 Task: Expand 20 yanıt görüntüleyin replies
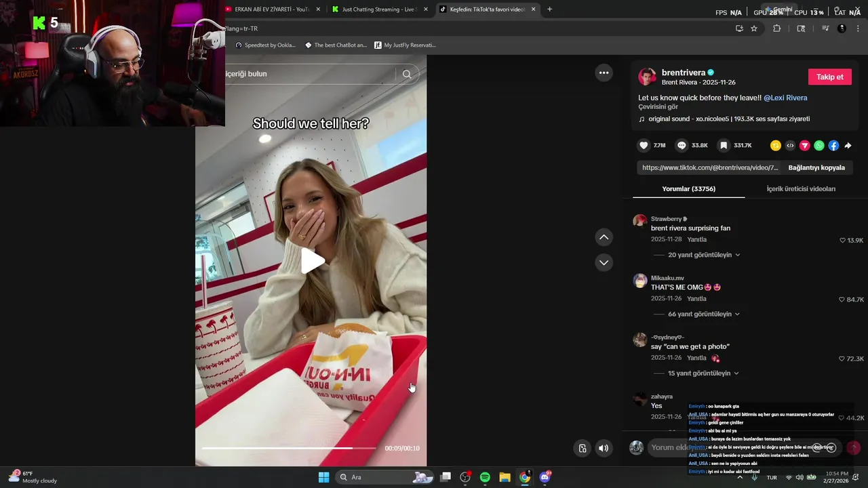point(704,255)
